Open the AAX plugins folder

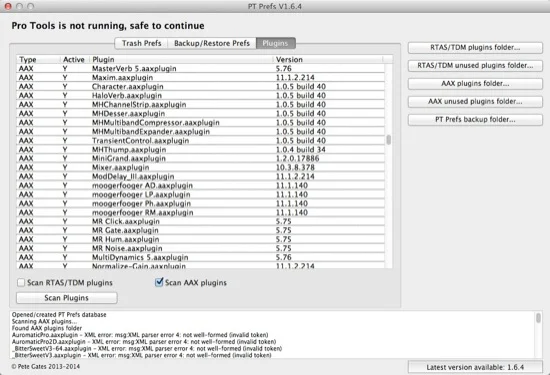(475, 83)
